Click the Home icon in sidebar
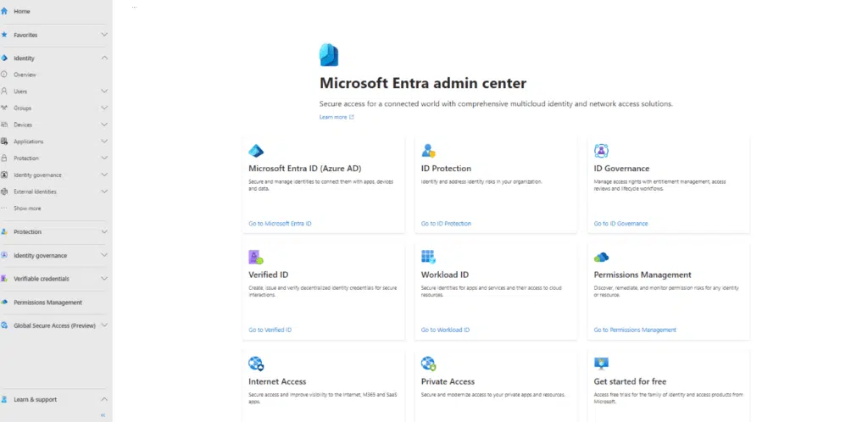This screenshot has width=868, height=422. click(4, 11)
